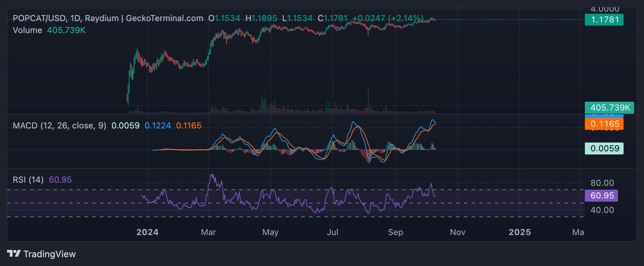Click the POPCAT/USD symbol title
Viewport: 644px width, 266px height.
tap(39, 18)
